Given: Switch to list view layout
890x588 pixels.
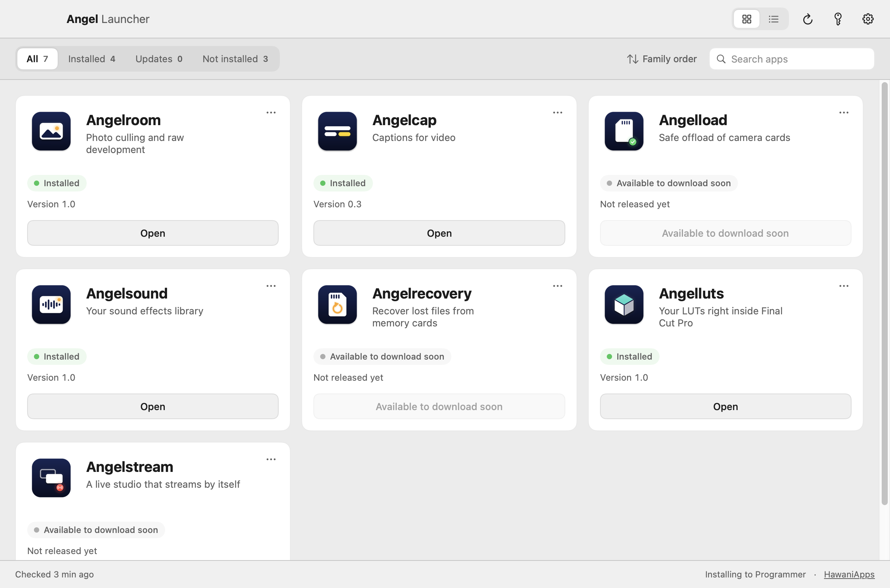Looking at the screenshot, I should click(773, 19).
